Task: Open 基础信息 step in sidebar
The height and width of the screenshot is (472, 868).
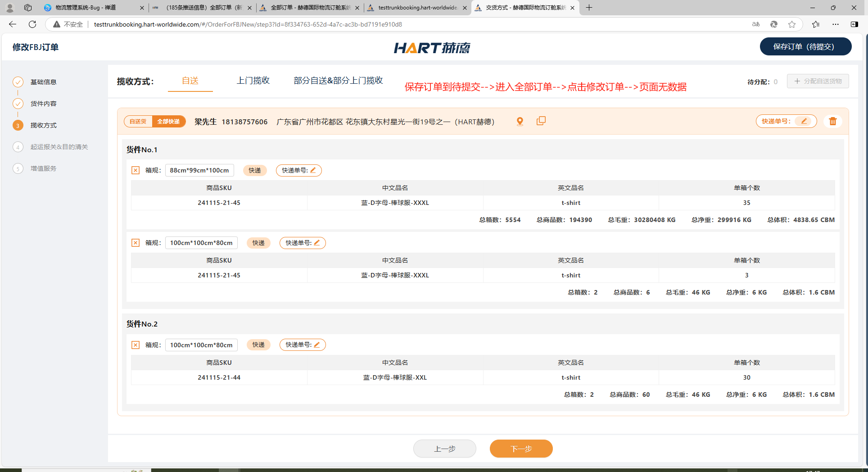Action: pyautogui.click(x=43, y=82)
